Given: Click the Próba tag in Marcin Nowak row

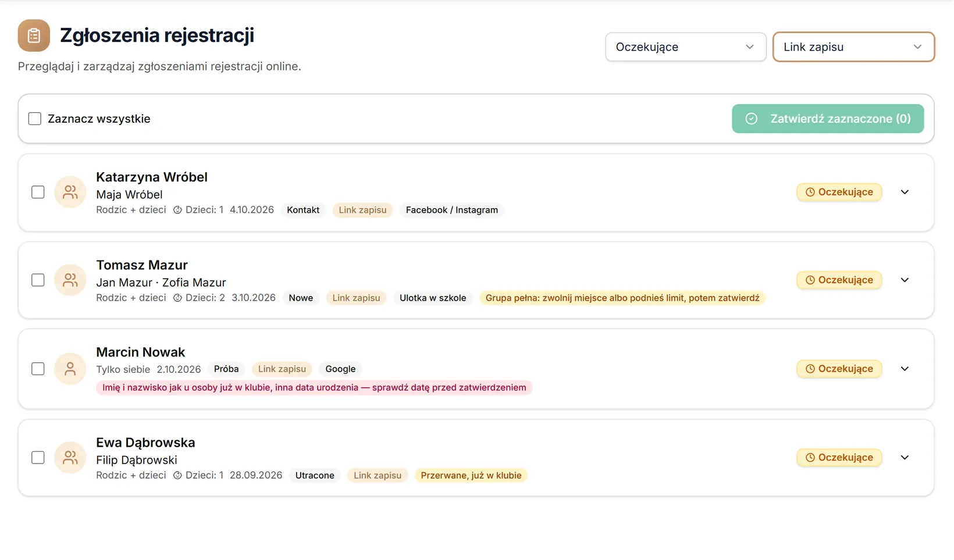Looking at the screenshot, I should pyautogui.click(x=226, y=369).
